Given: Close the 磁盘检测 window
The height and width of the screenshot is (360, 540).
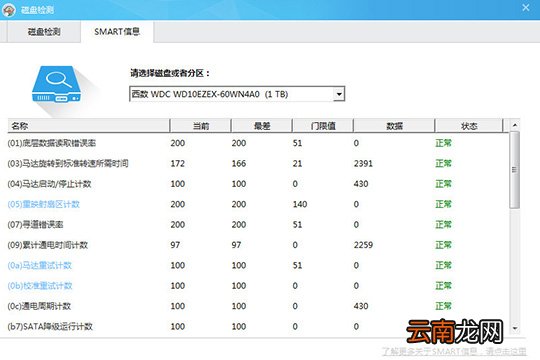Looking at the screenshot, I should [x=526, y=8].
